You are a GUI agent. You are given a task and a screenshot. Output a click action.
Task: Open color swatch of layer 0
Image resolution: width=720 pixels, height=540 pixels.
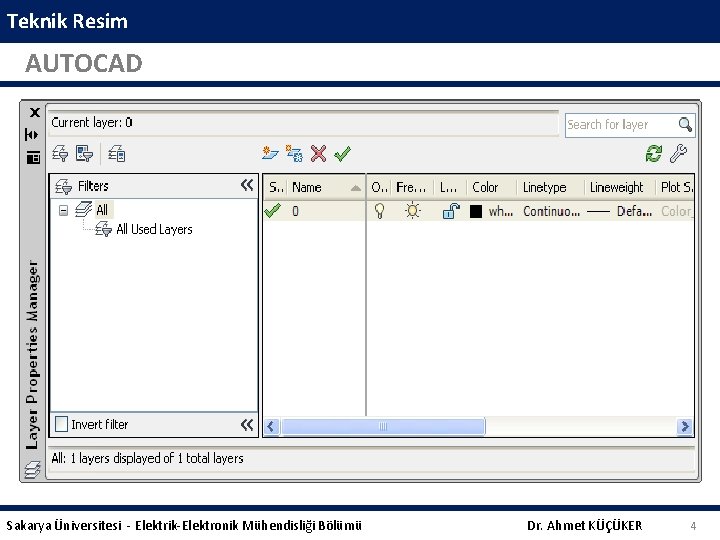point(476,211)
